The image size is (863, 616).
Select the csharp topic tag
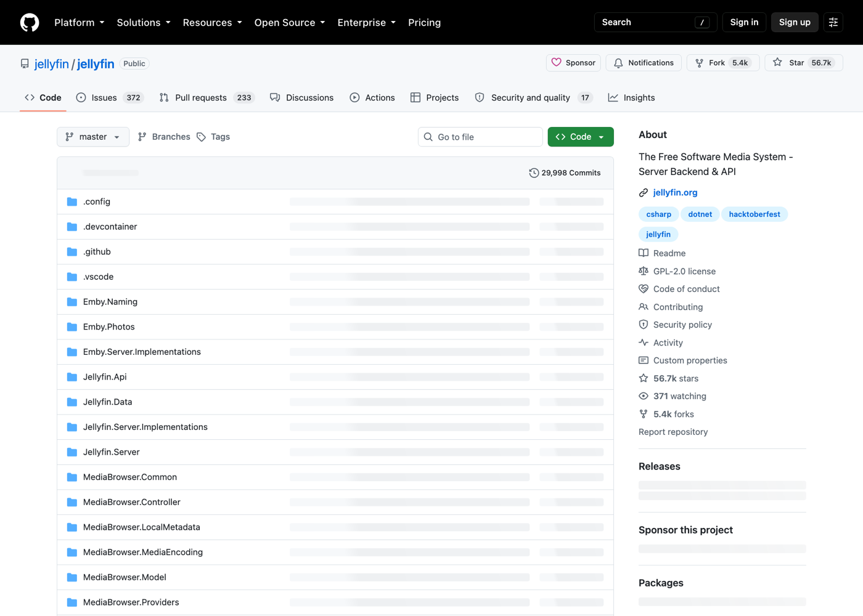click(x=659, y=214)
